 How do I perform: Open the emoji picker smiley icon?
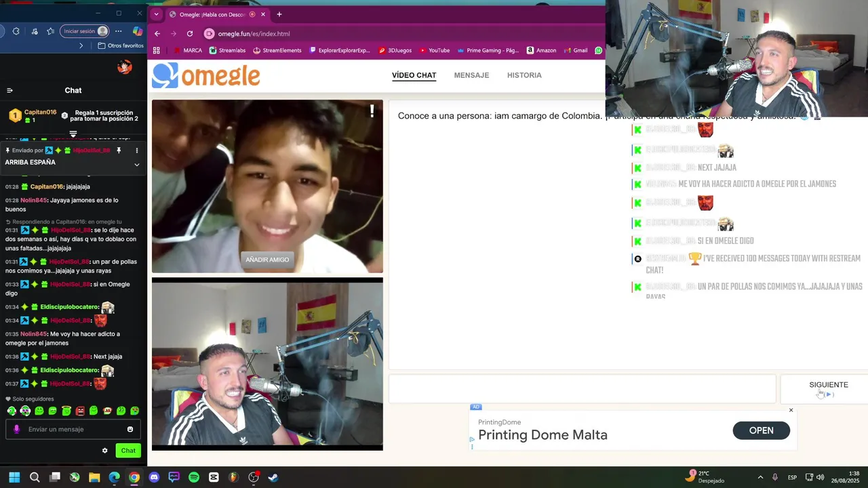pos(130,429)
